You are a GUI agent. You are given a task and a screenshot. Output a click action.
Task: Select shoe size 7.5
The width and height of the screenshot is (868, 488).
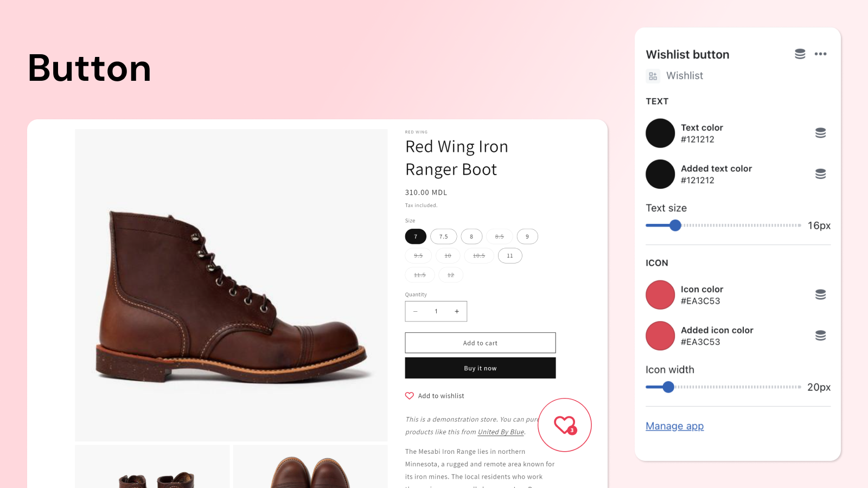[443, 236]
